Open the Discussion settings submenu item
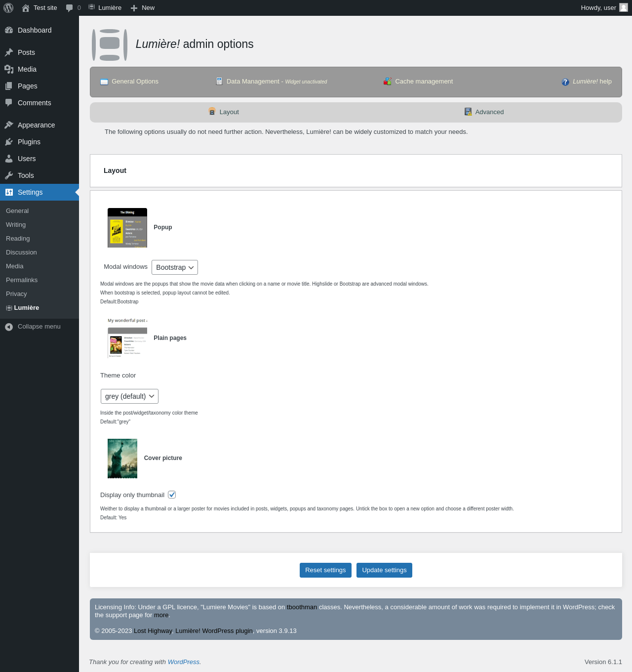Viewport: 632px width, 672px height. point(21,252)
